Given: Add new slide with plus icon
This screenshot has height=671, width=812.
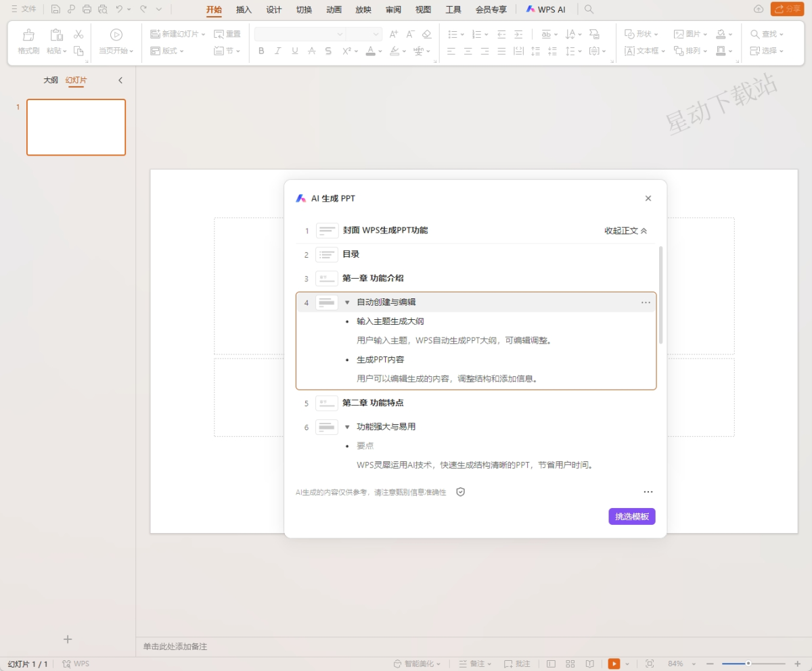Looking at the screenshot, I should (68, 639).
